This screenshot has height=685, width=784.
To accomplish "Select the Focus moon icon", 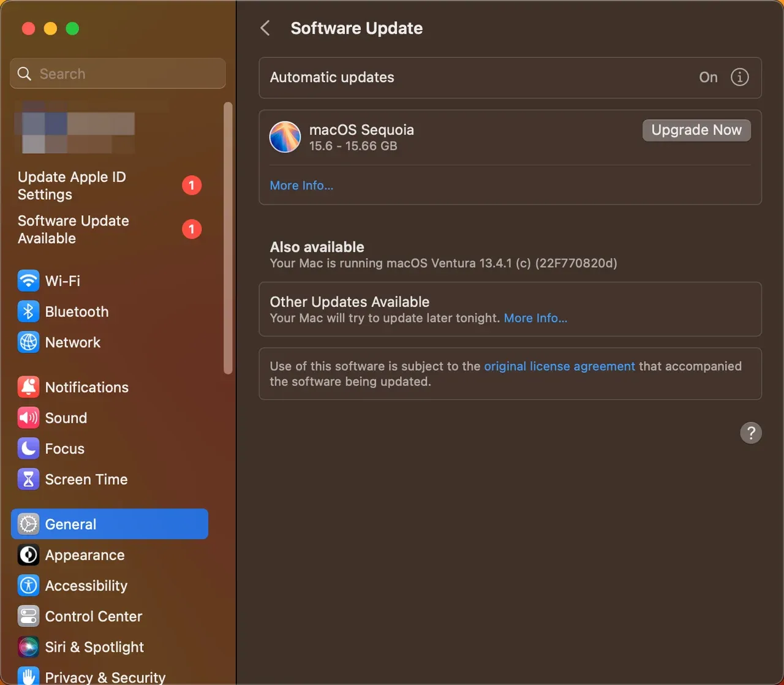I will (x=28, y=448).
